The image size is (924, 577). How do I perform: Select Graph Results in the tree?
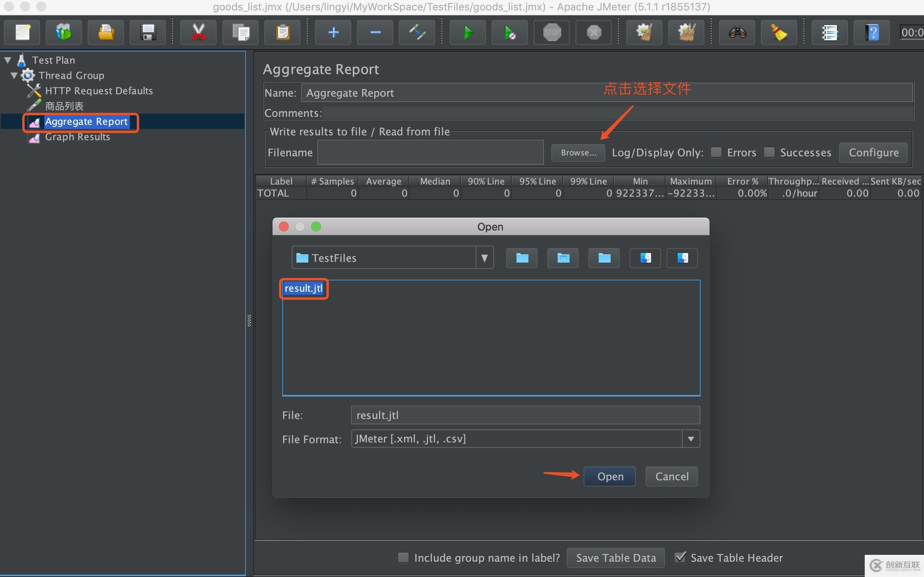tap(77, 137)
